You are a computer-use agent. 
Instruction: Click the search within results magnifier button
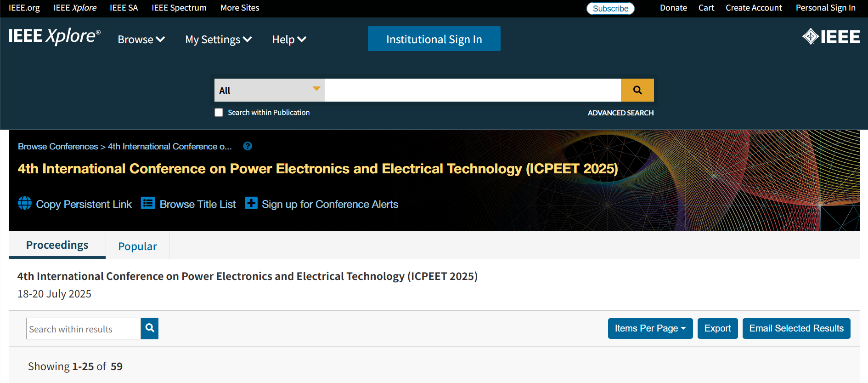[x=150, y=328]
